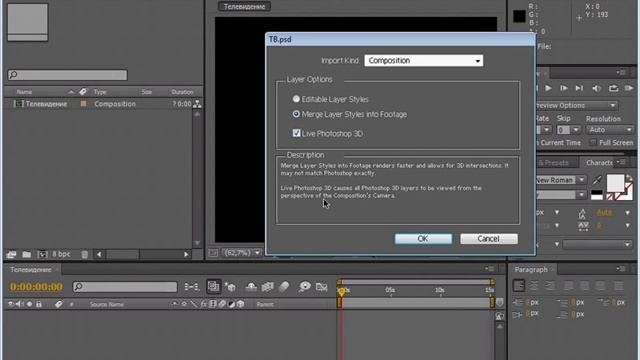Toggle Live Update in timeline toolbar
Screen dimensions: 640x360
pos(213,287)
